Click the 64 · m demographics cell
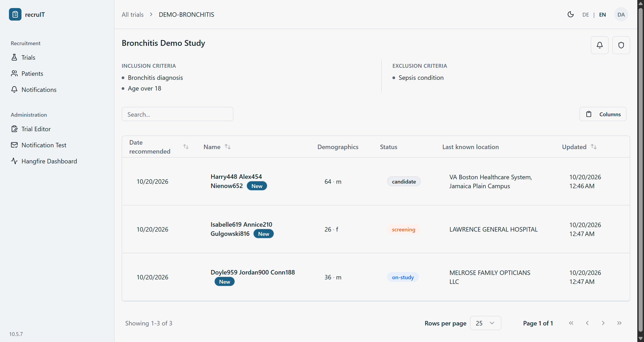 (x=333, y=182)
